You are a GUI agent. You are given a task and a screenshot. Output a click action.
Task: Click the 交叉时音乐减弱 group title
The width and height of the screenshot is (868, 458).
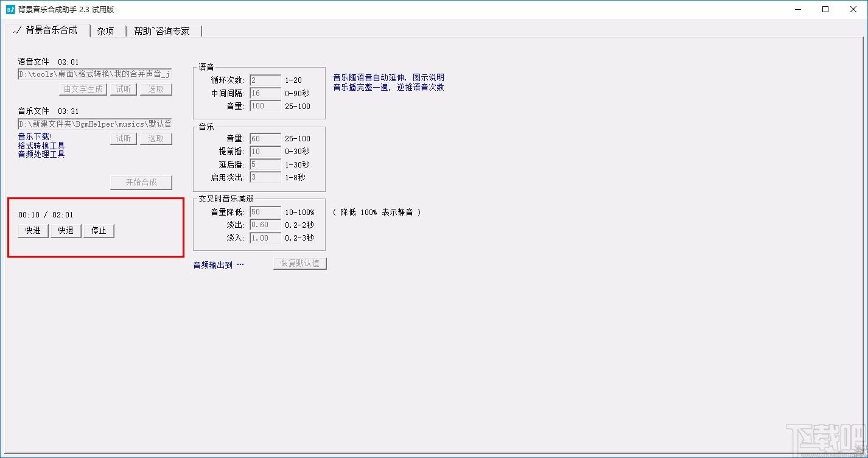pyautogui.click(x=228, y=199)
